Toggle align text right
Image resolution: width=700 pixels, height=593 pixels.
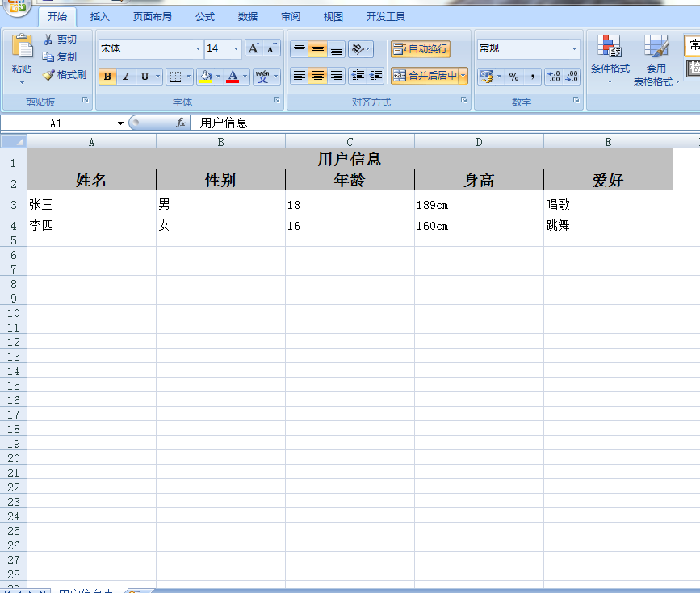click(x=336, y=76)
